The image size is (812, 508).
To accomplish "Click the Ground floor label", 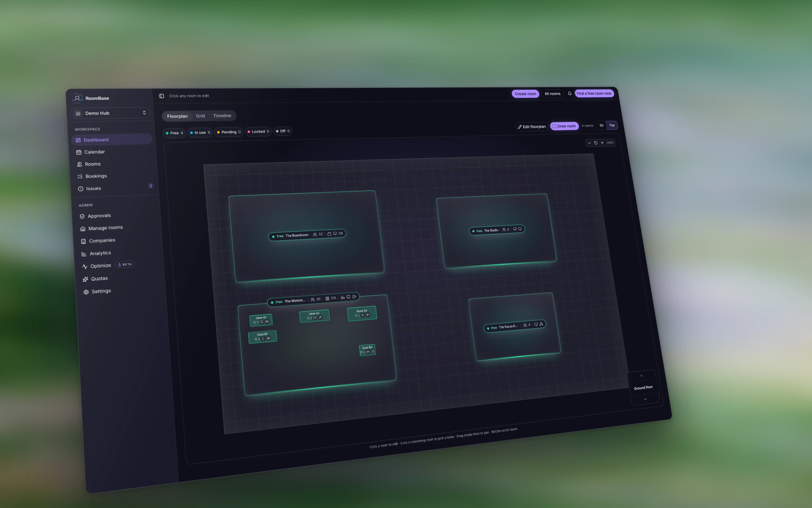I will tap(643, 388).
